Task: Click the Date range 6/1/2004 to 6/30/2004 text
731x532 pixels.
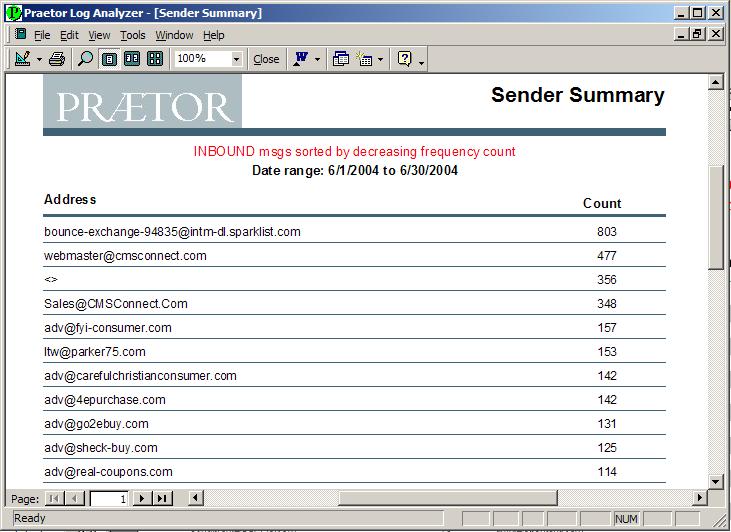Action: coord(355,171)
